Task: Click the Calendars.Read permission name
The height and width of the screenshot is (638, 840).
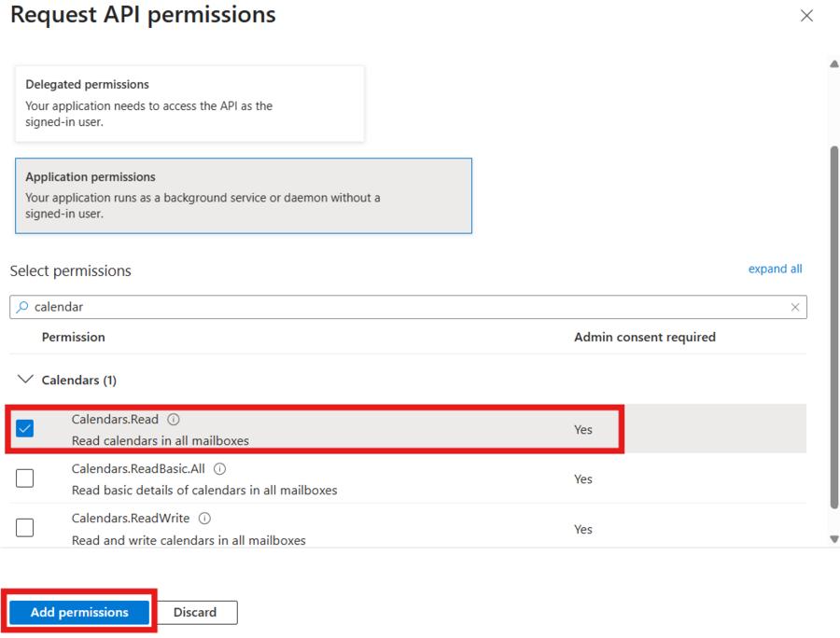Action: pos(115,419)
